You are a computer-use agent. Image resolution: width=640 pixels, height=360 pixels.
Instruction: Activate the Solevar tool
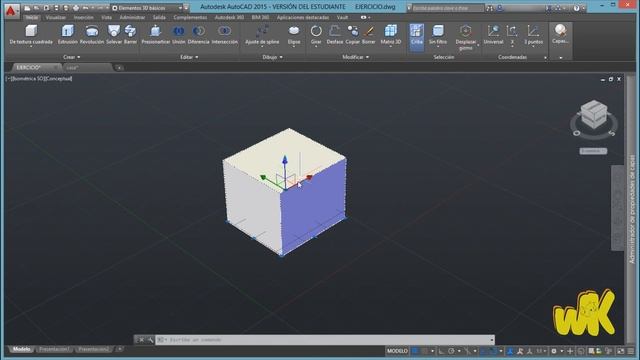114,35
